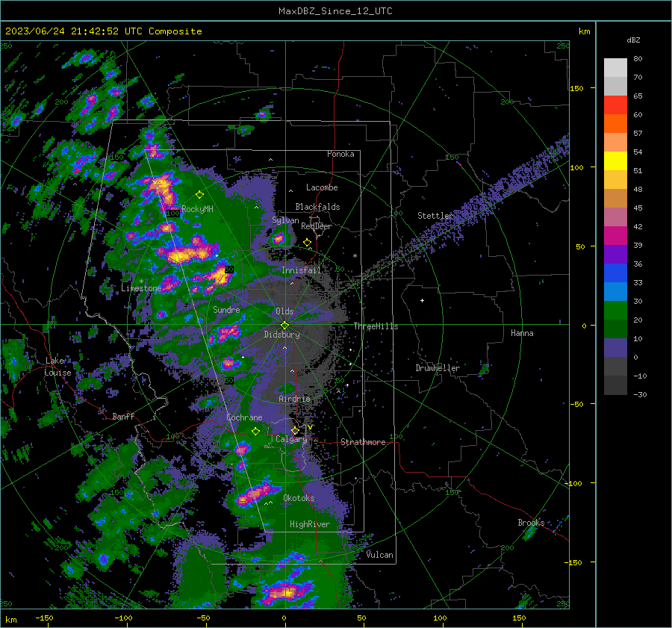
Task: Click the Cochrane city label
Action: click(244, 417)
